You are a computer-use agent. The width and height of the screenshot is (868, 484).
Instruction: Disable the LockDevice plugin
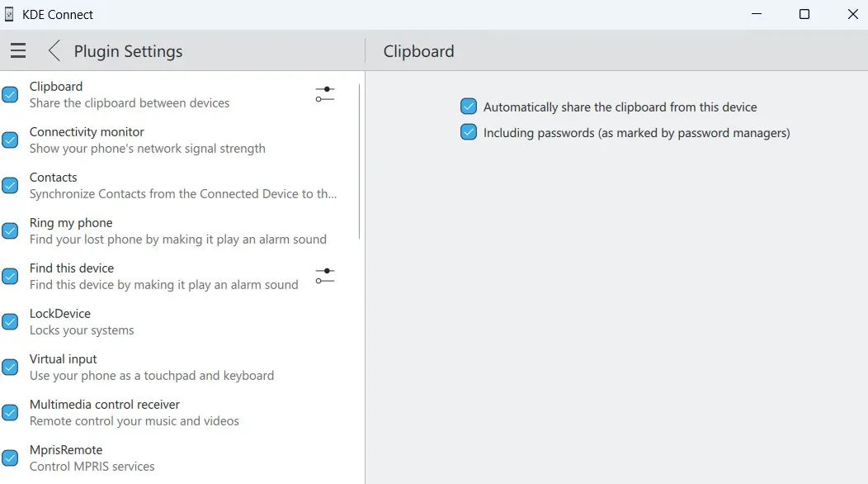11,321
